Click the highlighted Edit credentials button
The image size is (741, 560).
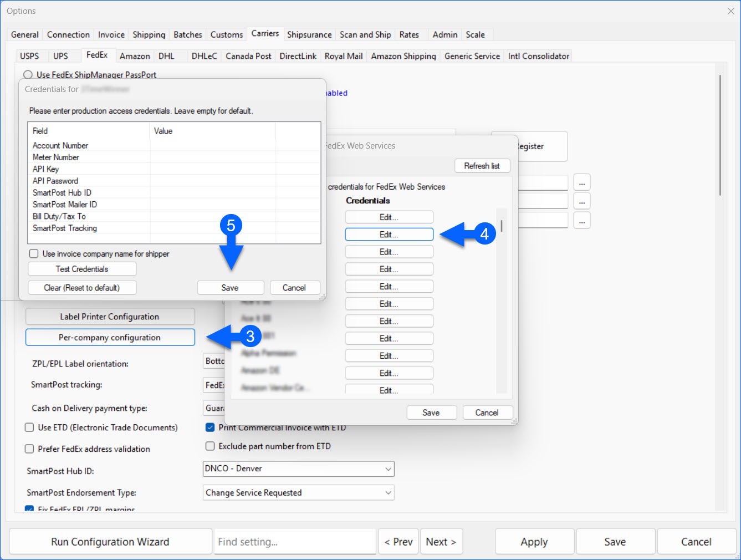(389, 235)
